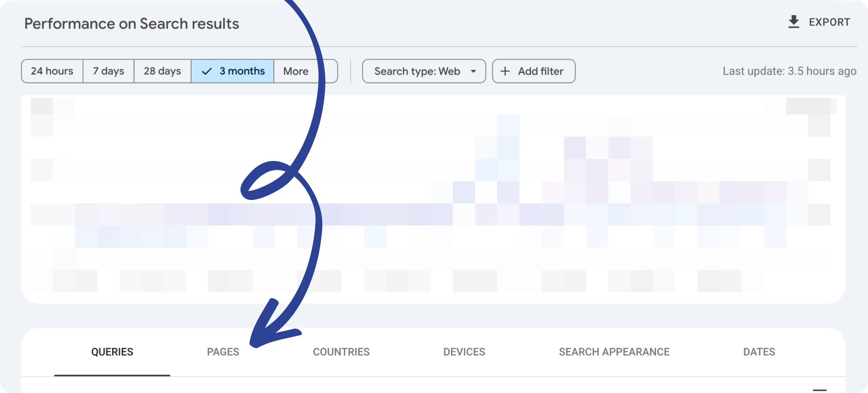Select the 24 hours date range

tap(52, 71)
